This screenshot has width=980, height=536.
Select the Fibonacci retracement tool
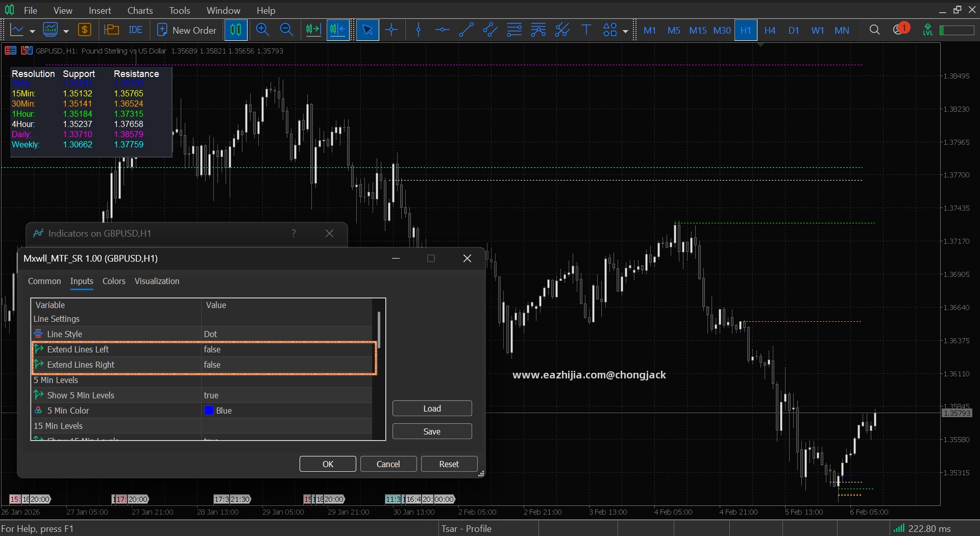pyautogui.click(x=514, y=30)
